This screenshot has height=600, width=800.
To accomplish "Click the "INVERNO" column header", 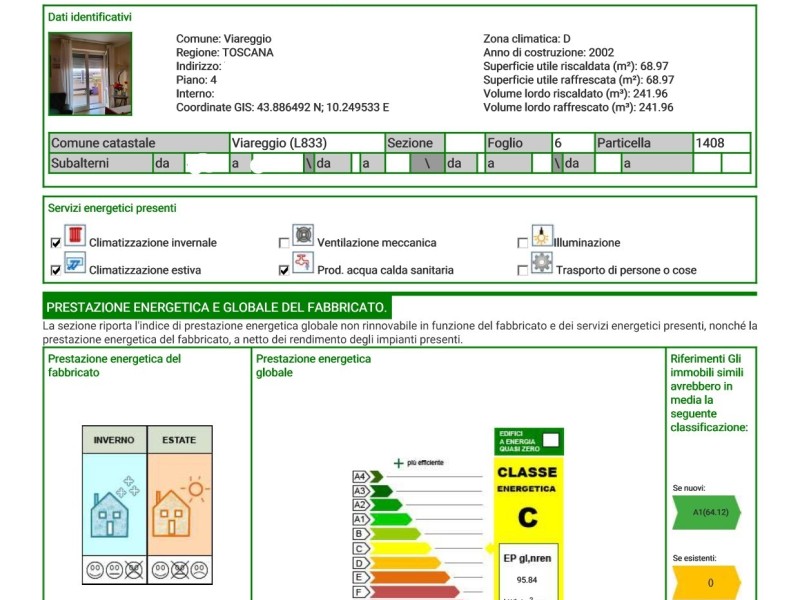I will [114, 440].
